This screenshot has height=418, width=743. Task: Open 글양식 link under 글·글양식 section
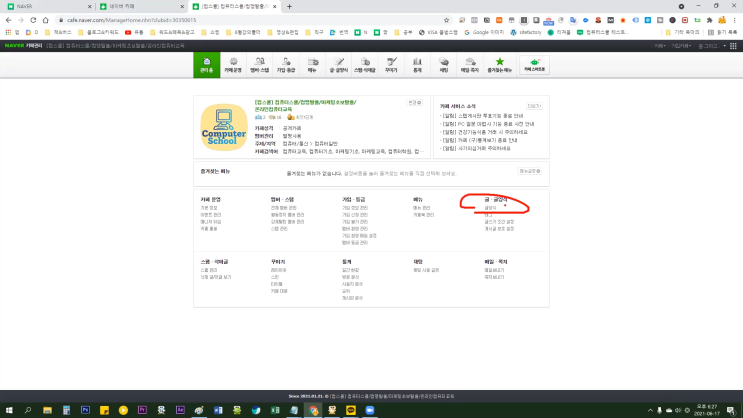pyautogui.click(x=490, y=208)
